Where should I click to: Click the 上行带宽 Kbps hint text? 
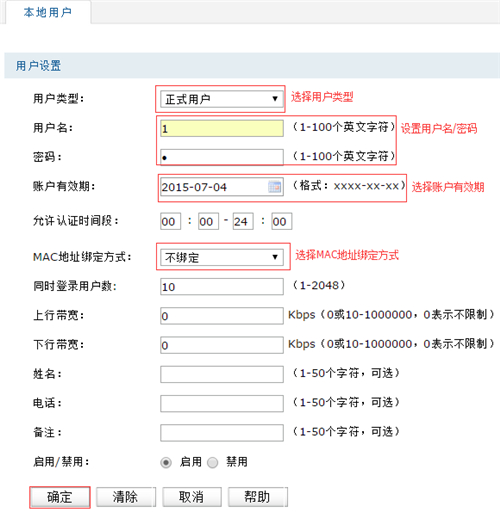pyautogui.click(x=392, y=314)
